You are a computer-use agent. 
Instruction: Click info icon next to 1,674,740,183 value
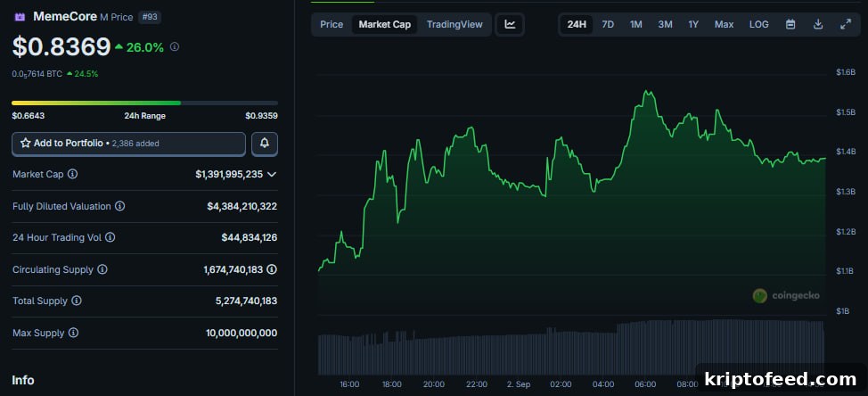pyautogui.click(x=272, y=269)
